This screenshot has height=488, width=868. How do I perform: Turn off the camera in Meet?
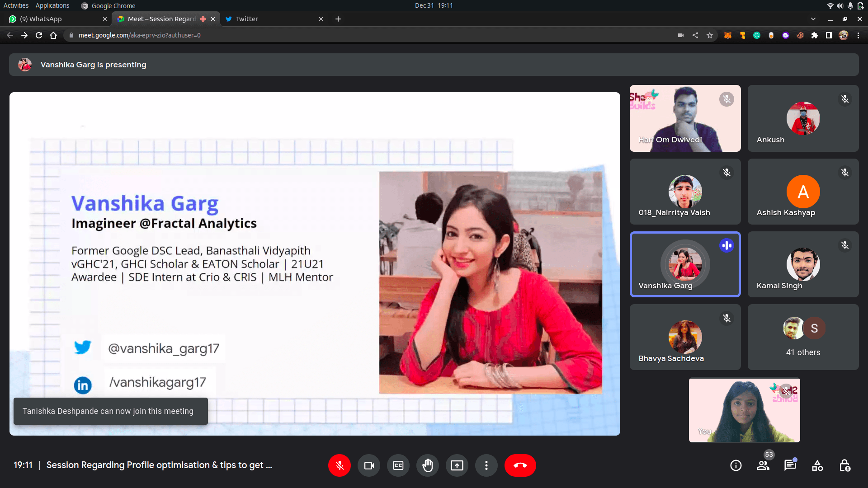coord(369,465)
